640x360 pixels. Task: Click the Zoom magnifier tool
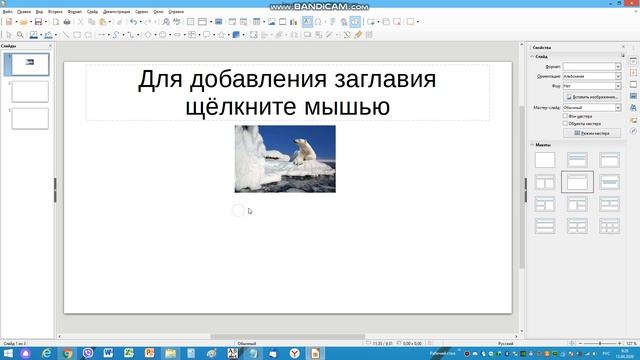click(x=20, y=35)
